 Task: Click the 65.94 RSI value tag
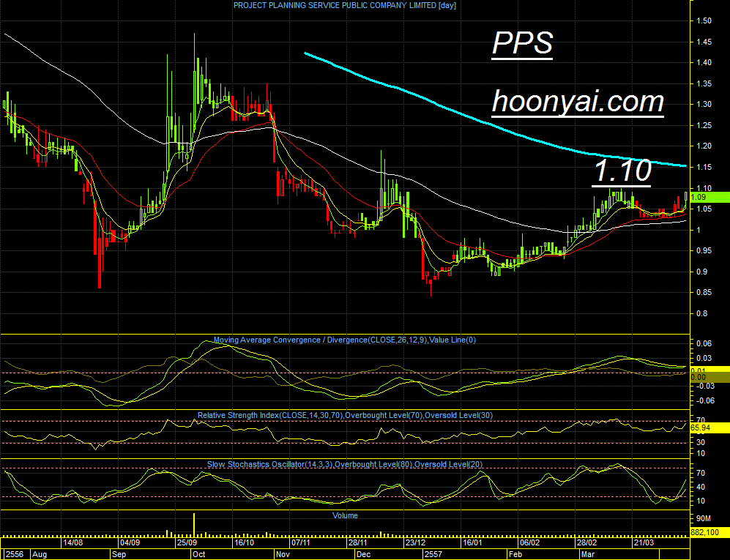[709, 428]
